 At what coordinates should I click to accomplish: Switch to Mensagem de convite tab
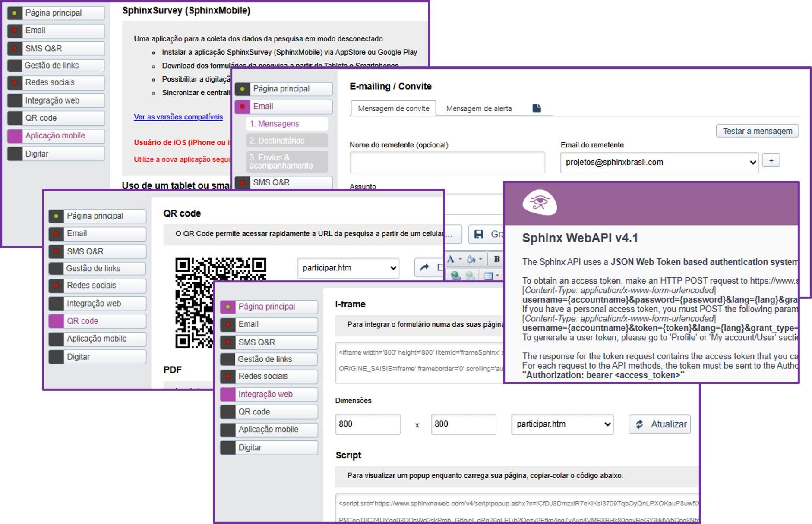(393, 108)
